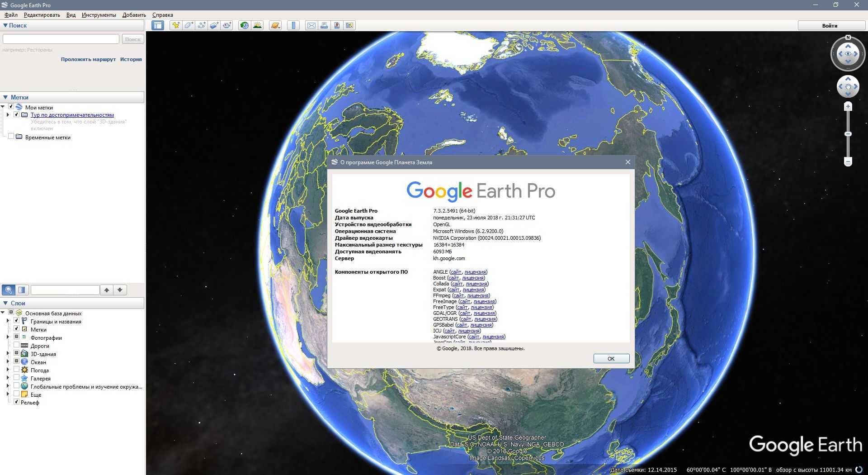Uncheck the Границы и названия layer checkbox
868x475 pixels.
click(16, 321)
